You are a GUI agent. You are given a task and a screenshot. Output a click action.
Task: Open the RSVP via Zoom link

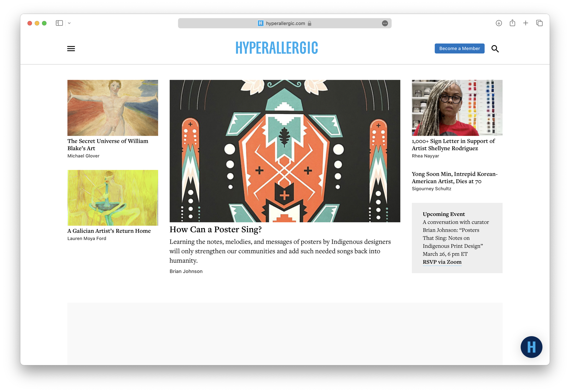tap(442, 262)
